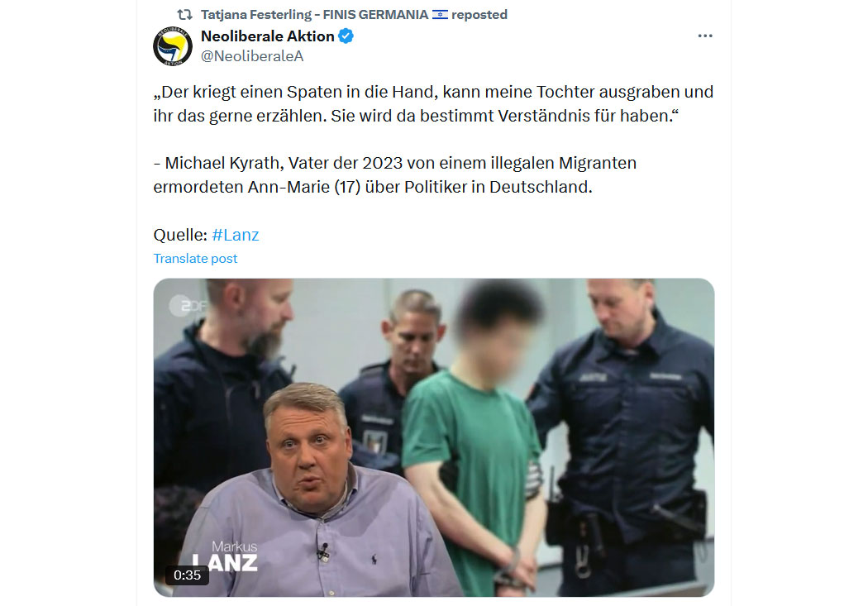Open post by clicking the quoted text paragraph
The image size is (868, 606).
pos(433,103)
